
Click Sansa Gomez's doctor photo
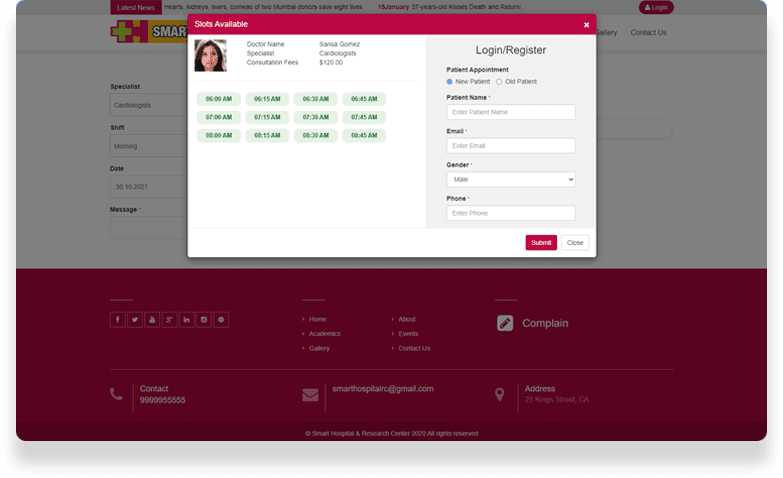click(210, 55)
